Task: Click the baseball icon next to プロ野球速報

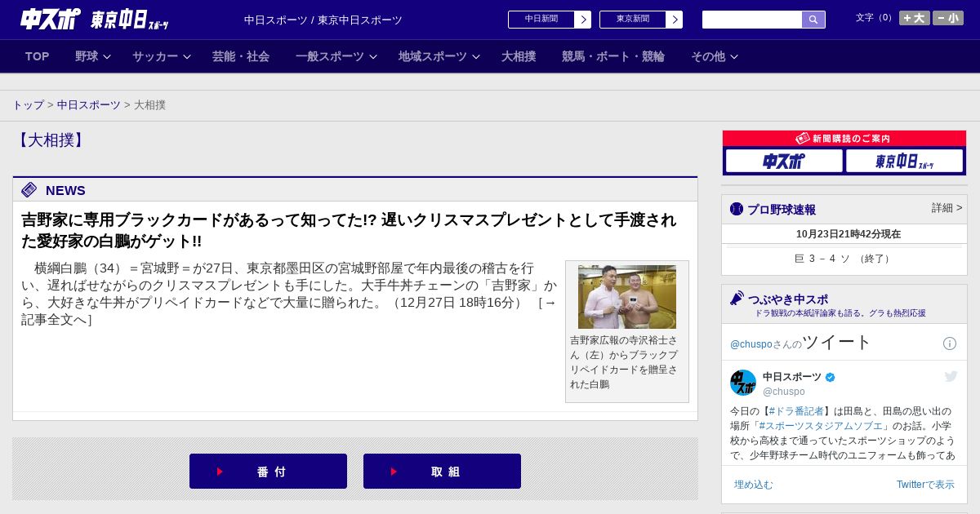Action: 737,210
